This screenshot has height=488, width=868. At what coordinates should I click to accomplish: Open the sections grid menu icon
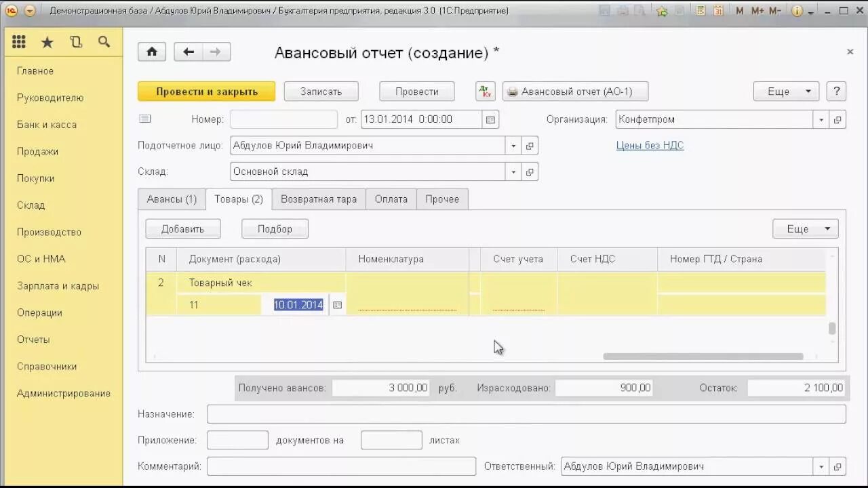click(18, 42)
